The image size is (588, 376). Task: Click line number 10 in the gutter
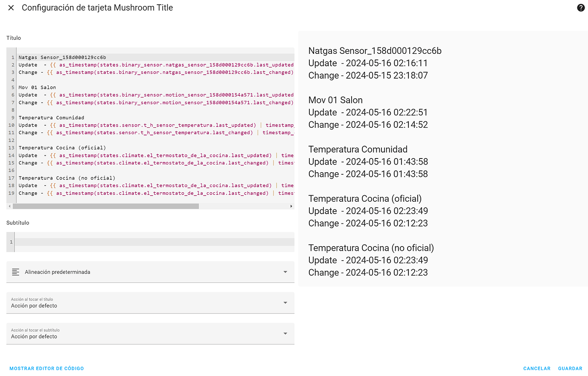pyautogui.click(x=11, y=125)
